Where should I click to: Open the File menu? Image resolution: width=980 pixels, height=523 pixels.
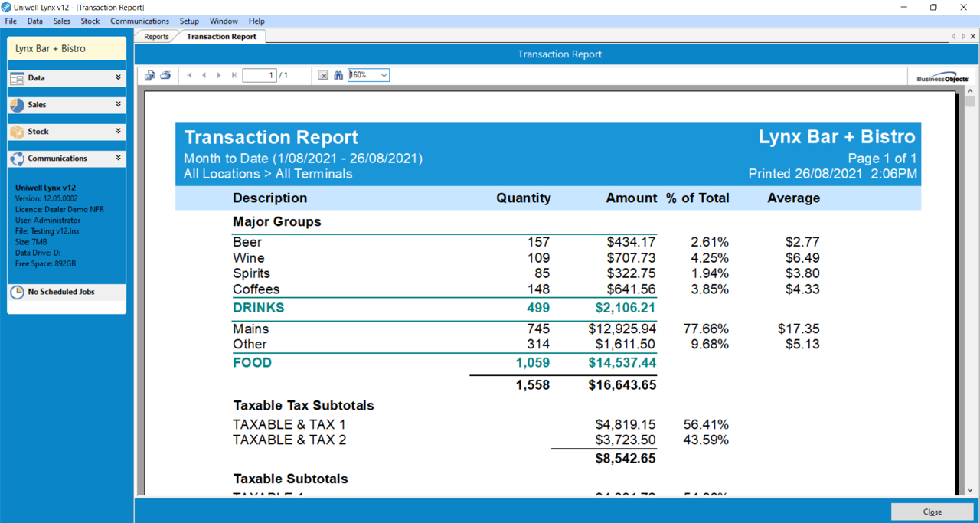11,21
